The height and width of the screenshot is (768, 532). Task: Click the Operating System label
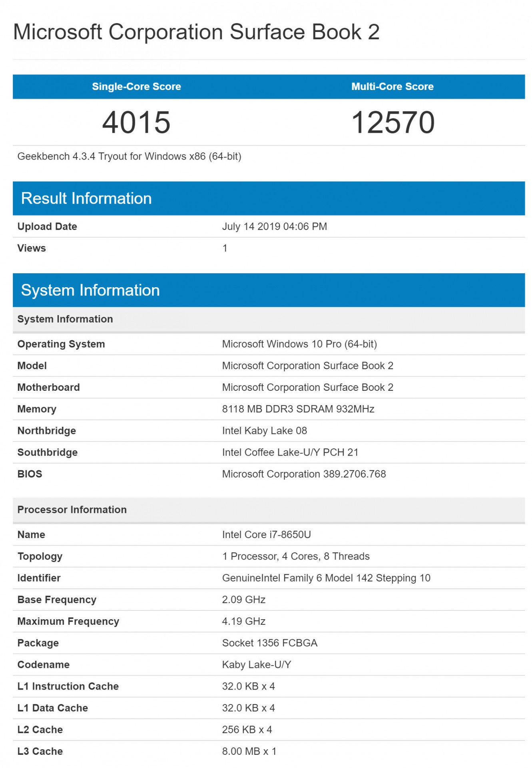[x=61, y=344]
